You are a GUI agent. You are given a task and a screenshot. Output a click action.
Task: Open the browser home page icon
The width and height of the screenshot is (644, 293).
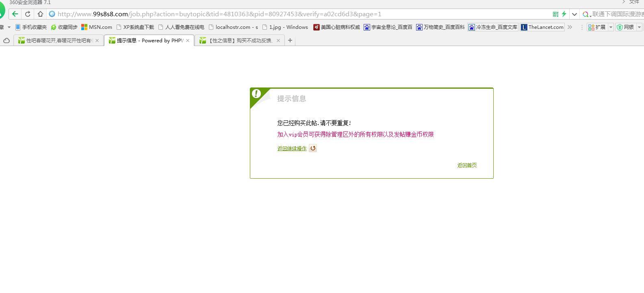click(x=40, y=14)
